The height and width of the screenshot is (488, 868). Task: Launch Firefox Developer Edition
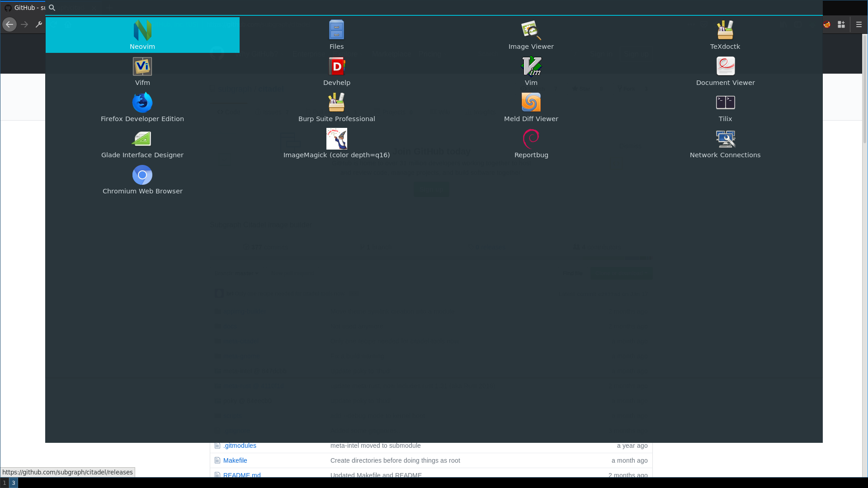142,107
